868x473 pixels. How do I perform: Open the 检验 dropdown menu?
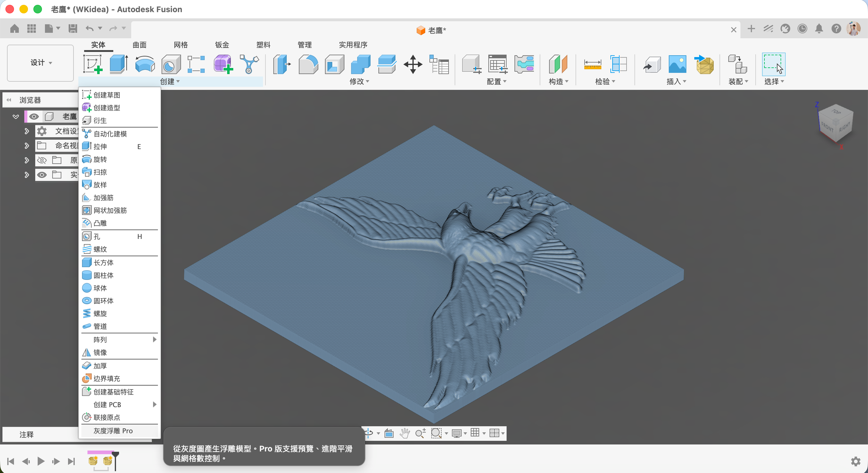coord(605,82)
